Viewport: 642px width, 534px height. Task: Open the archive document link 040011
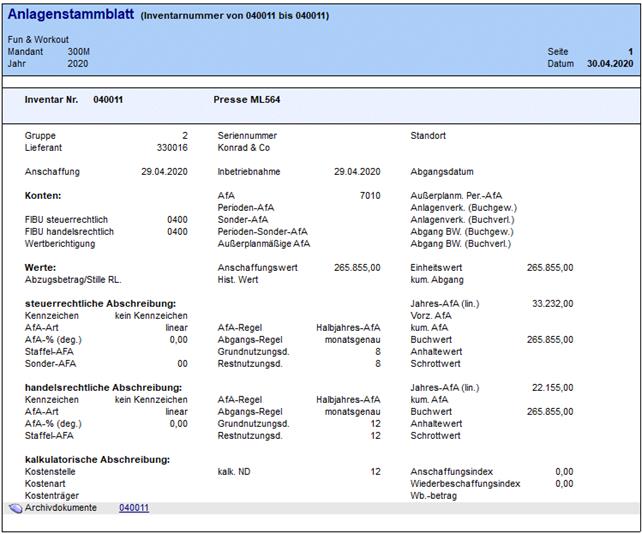134,508
